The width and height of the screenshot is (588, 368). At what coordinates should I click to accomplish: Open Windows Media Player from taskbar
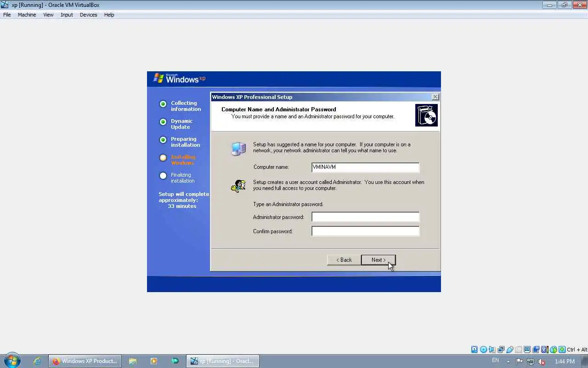click(154, 361)
